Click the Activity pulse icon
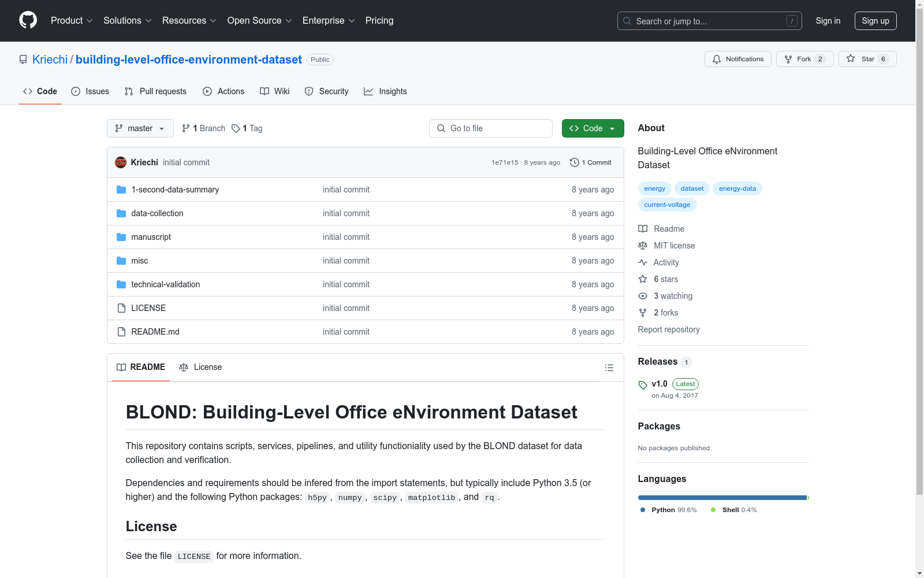This screenshot has height=578, width=924. pyautogui.click(x=643, y=262)
